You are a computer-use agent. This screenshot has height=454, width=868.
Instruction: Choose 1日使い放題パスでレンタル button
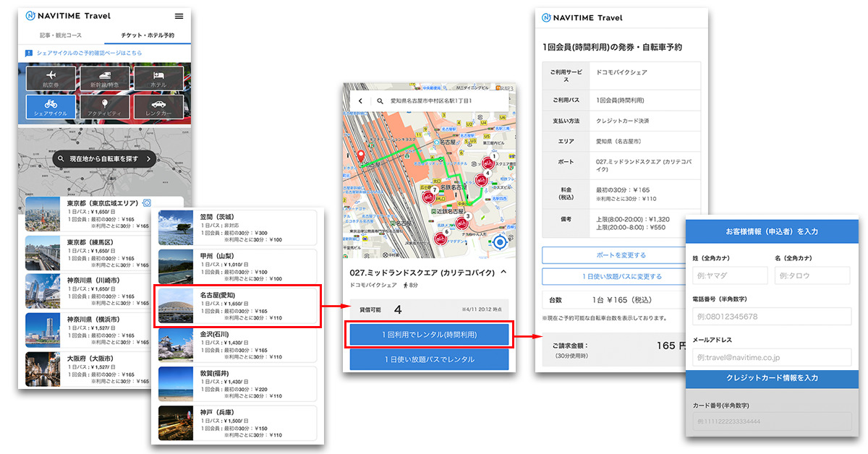coord(429,359)
